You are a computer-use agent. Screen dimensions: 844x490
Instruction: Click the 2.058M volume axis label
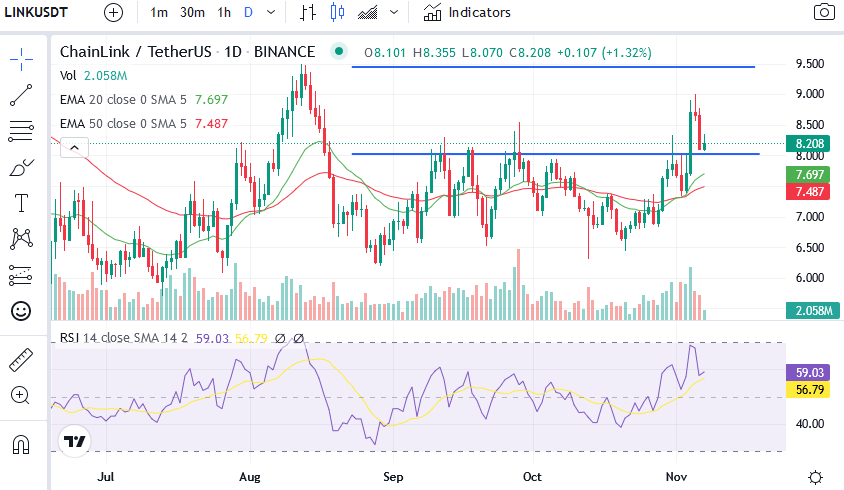click(x=813, y=311)
